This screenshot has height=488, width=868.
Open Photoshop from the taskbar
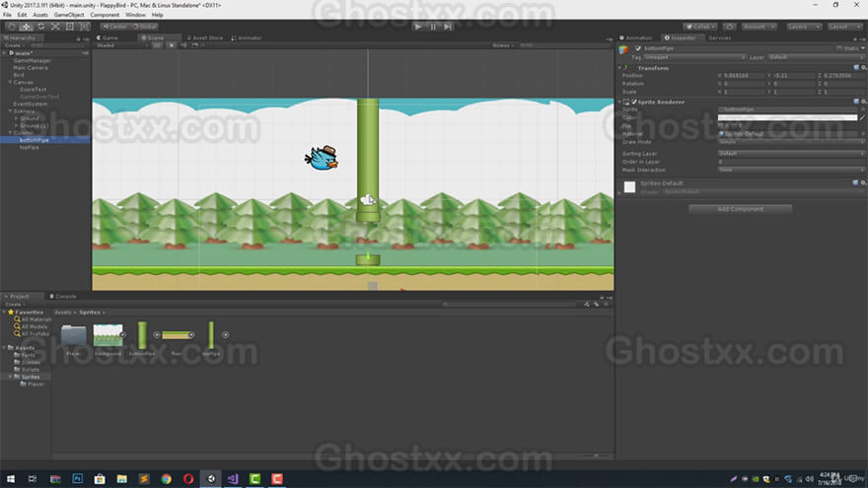[78, 478]
